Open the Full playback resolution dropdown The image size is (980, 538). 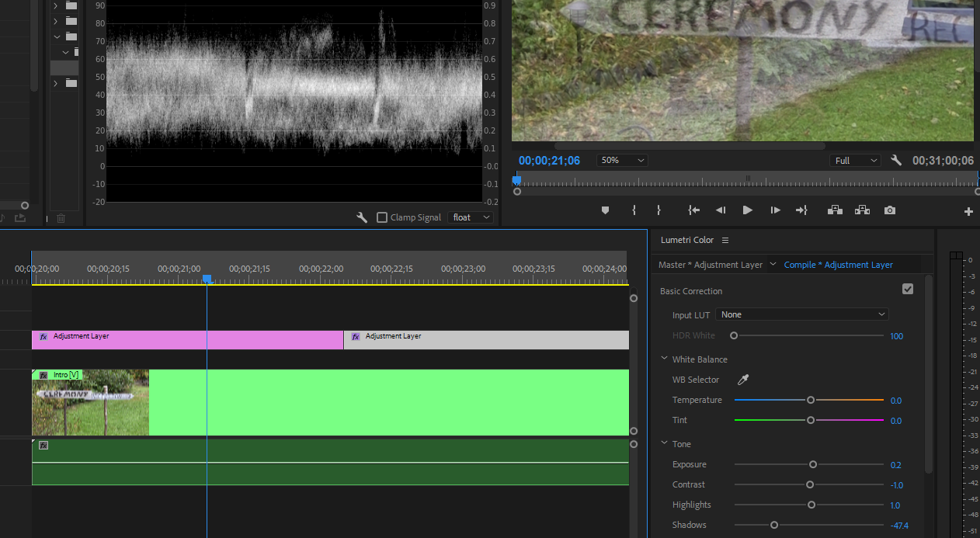[x=854, y=161]
